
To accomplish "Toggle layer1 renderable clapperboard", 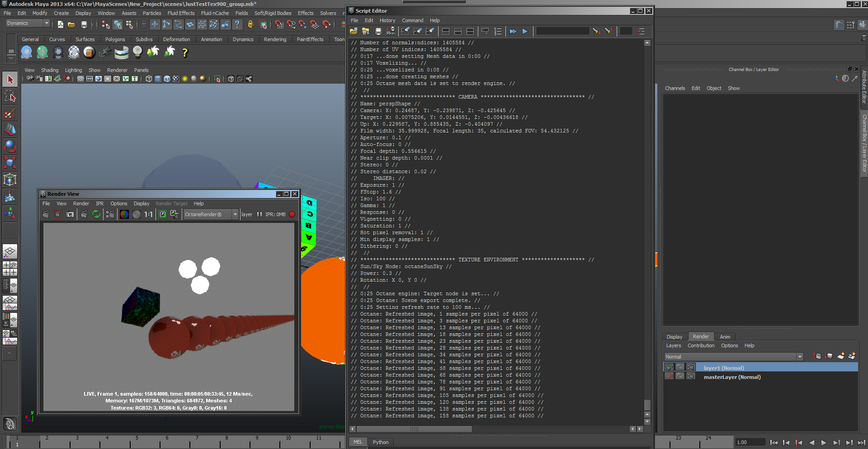I will pos(669,367).
